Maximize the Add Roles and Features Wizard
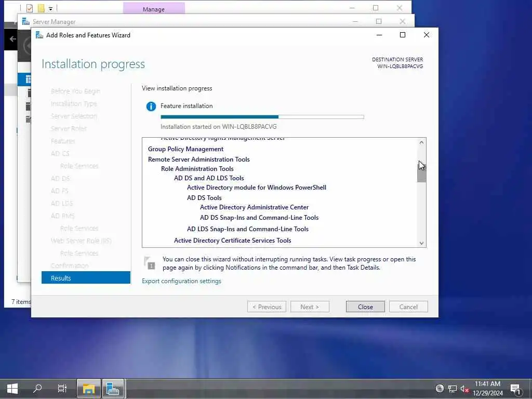The image size is (532, 399). (x=403, y=35)
